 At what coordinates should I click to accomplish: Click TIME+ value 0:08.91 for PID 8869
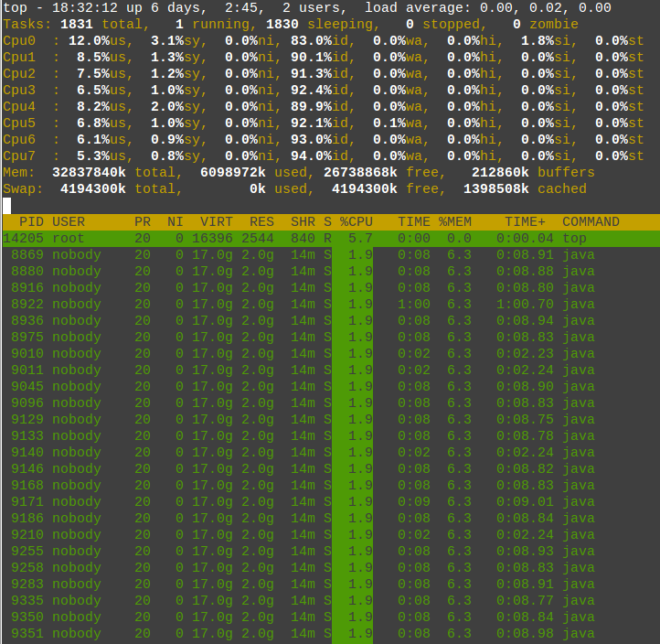(x=525, y=255)
